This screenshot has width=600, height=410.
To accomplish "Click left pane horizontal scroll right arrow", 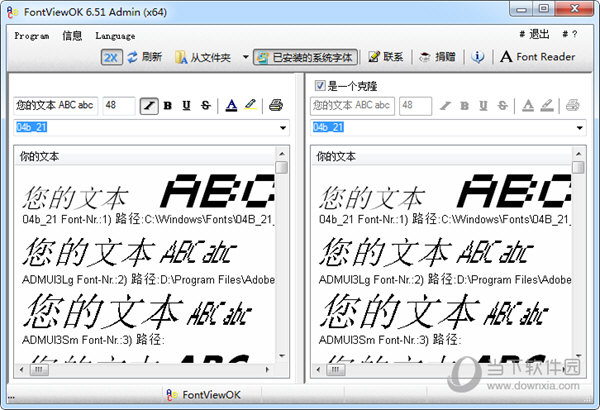I will click(x=267, y=369).
